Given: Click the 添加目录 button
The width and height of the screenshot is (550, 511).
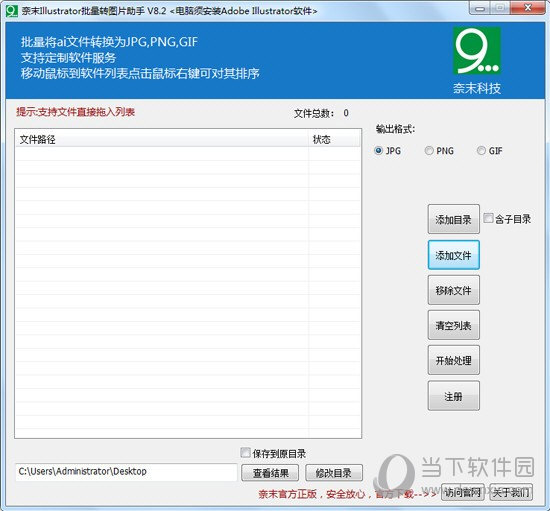Looking at the screenshot, I should [453, 219].
